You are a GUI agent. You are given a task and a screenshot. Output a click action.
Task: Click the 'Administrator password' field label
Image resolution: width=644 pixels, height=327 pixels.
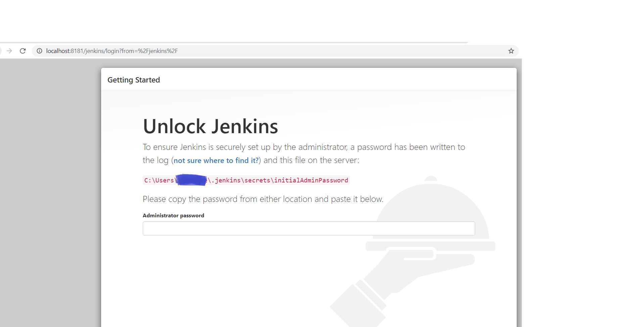pyautogui.click(x=173, y=216)
